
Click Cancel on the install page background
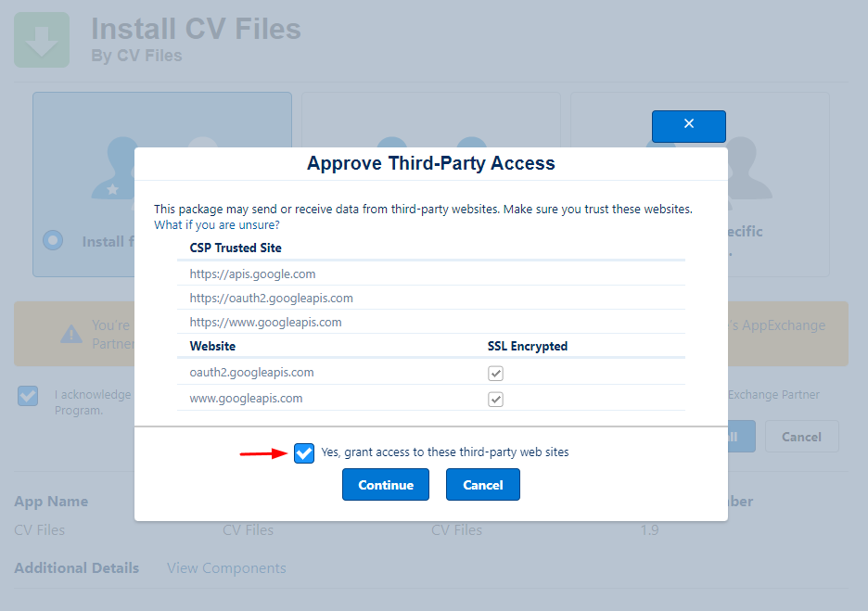(801, 437)
